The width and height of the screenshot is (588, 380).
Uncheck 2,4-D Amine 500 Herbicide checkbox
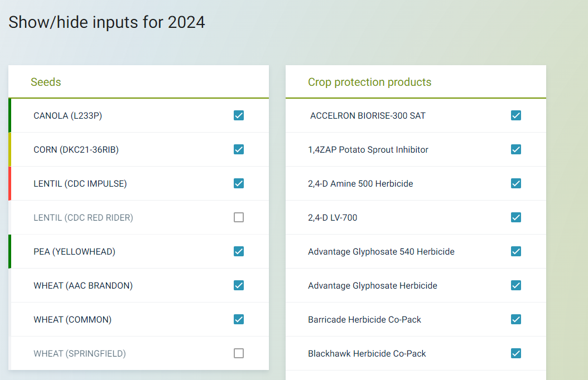point(516,183)
